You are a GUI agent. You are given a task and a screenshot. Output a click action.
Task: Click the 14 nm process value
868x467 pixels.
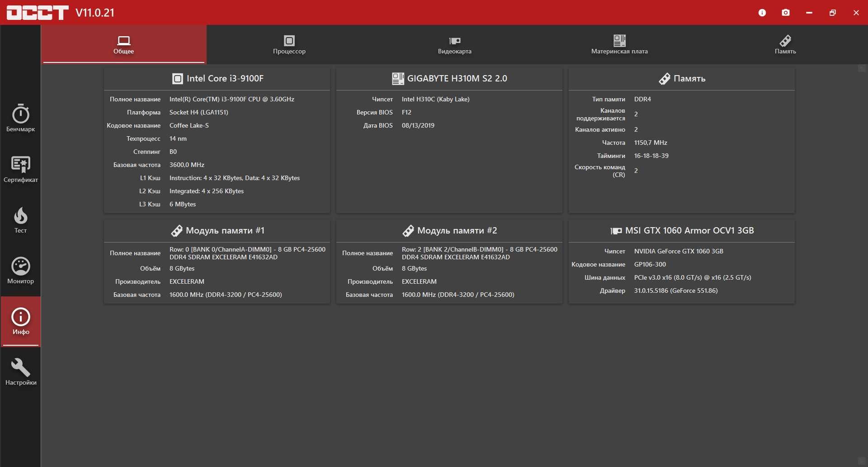click(x=178, y=138)
